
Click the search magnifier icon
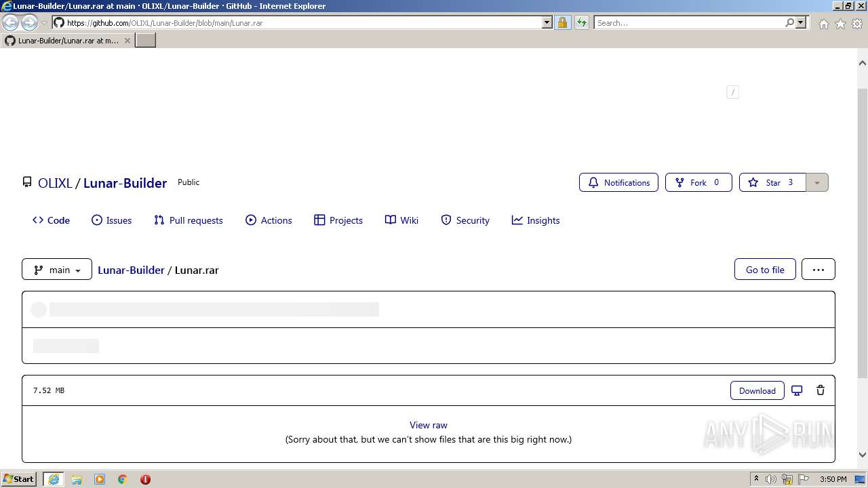789,22
